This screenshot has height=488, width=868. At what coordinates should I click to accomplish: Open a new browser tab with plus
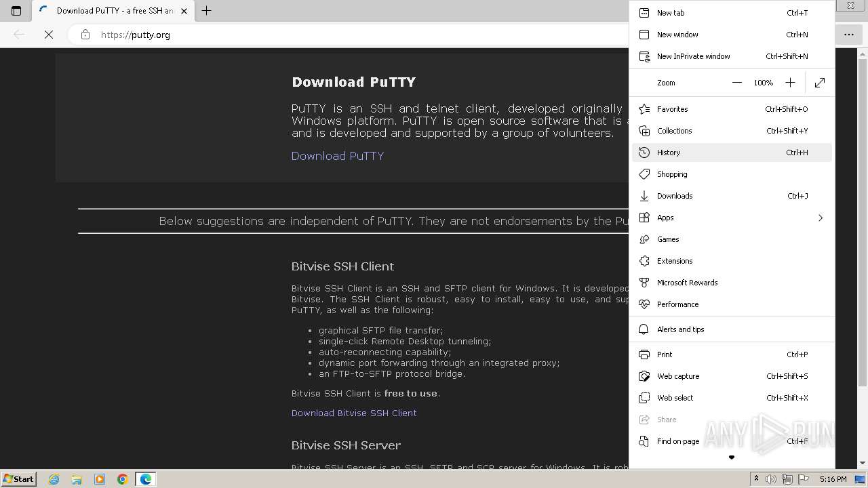click(207, 11)
